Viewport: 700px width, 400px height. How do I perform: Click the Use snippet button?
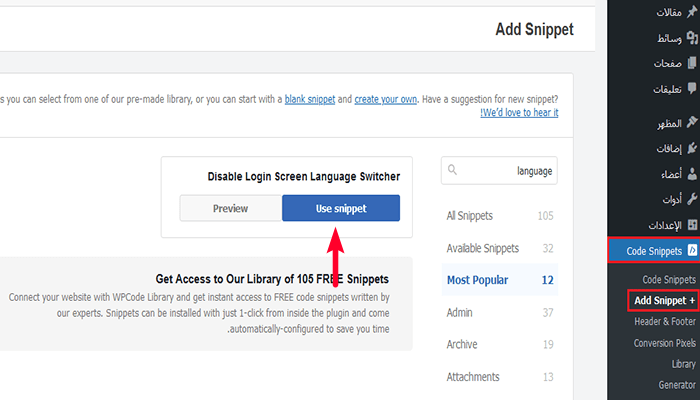coord(341,208)
